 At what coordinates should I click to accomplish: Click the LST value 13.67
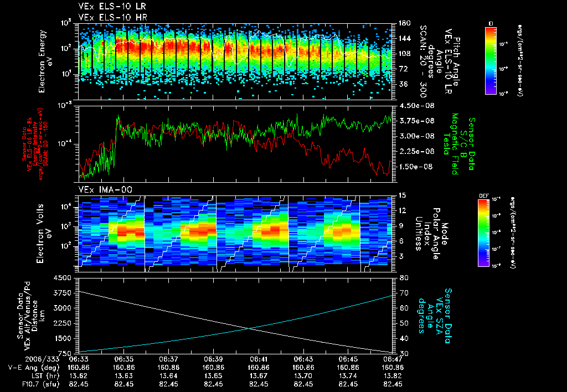pos(259,376)
